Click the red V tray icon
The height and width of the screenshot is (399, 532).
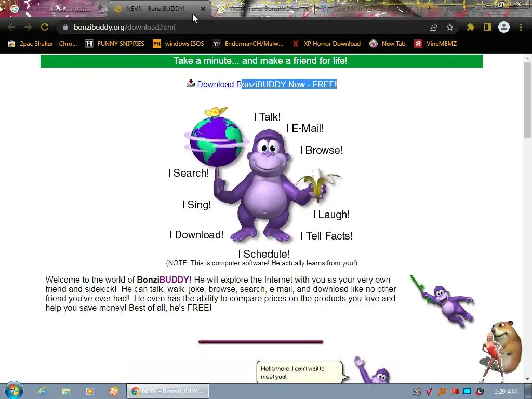click(429, 392)
